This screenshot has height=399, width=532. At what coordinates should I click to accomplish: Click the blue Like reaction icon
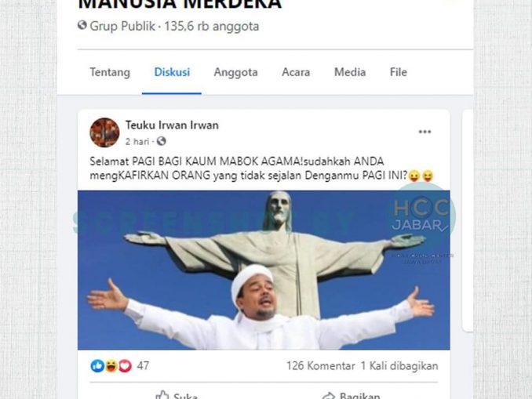click(97, 366)
